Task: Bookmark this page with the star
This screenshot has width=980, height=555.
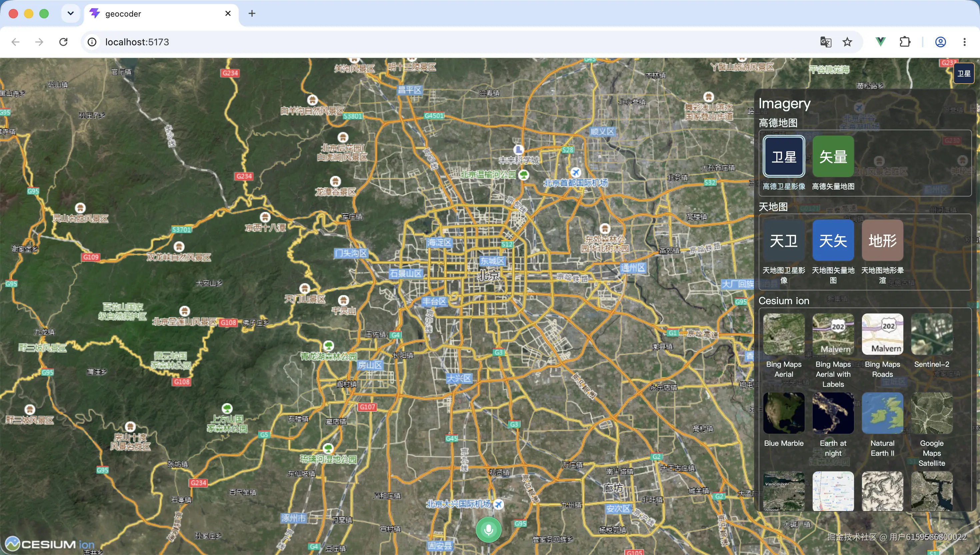Action: pyautogui.click(x=847, y=42)
